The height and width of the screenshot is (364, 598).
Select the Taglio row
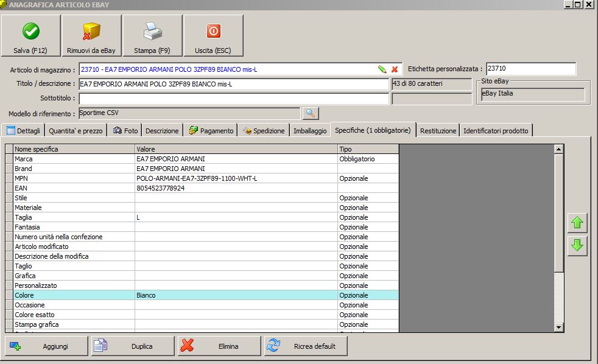click(x=206, y=266)
